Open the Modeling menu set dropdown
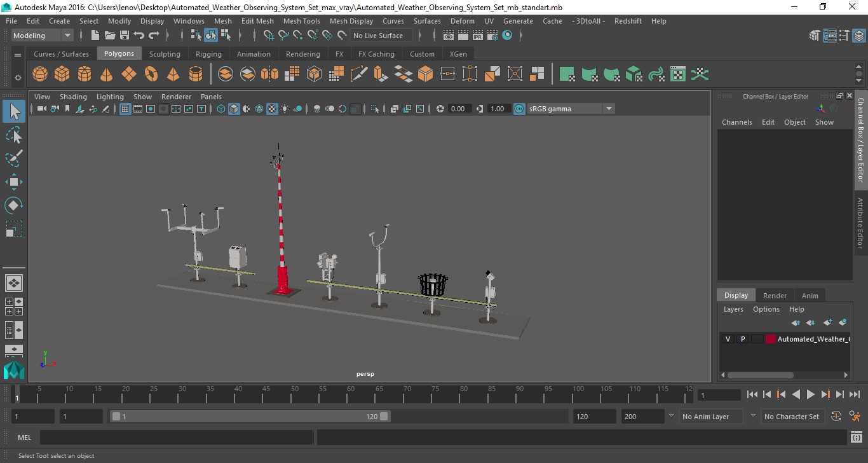This screenshot has width=868, height=463. (43, 36)
